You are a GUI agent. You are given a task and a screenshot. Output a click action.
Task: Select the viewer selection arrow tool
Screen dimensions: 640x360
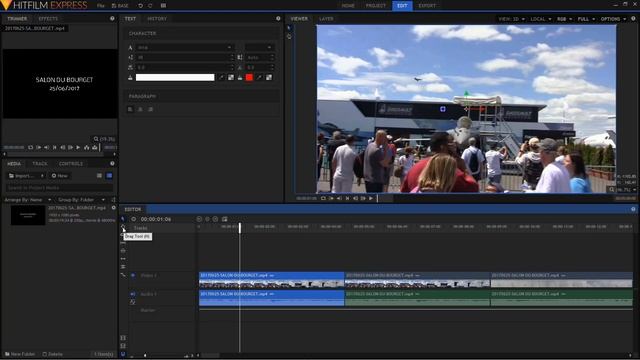[x=289, y=28]
